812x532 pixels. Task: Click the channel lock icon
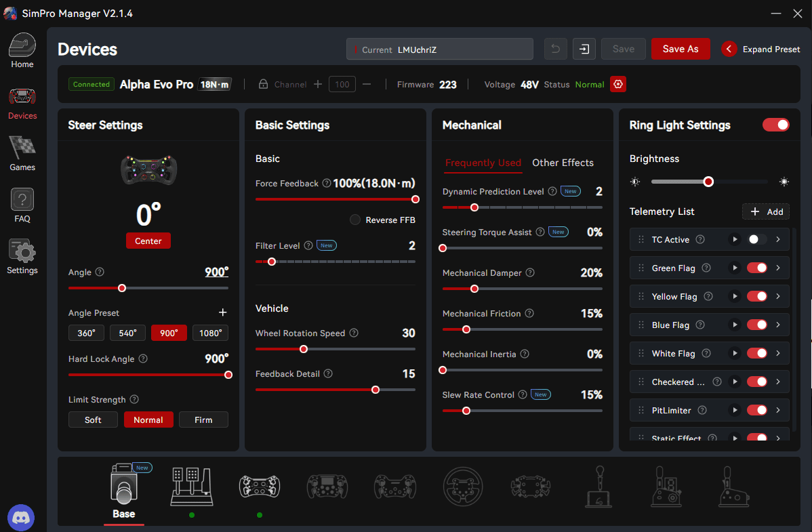click(263, 84)
